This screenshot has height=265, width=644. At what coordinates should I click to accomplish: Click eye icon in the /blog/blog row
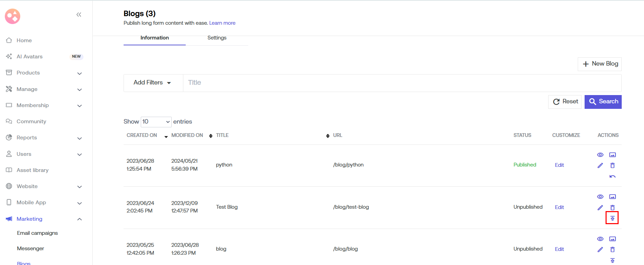(600, 239)
